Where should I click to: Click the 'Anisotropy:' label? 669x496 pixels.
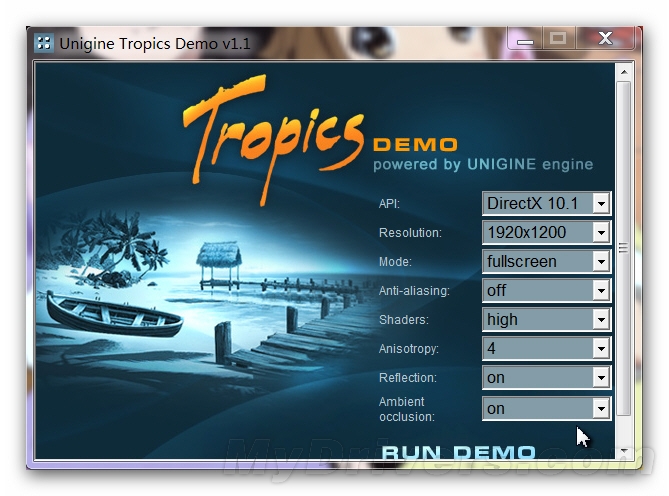(409, 349)
